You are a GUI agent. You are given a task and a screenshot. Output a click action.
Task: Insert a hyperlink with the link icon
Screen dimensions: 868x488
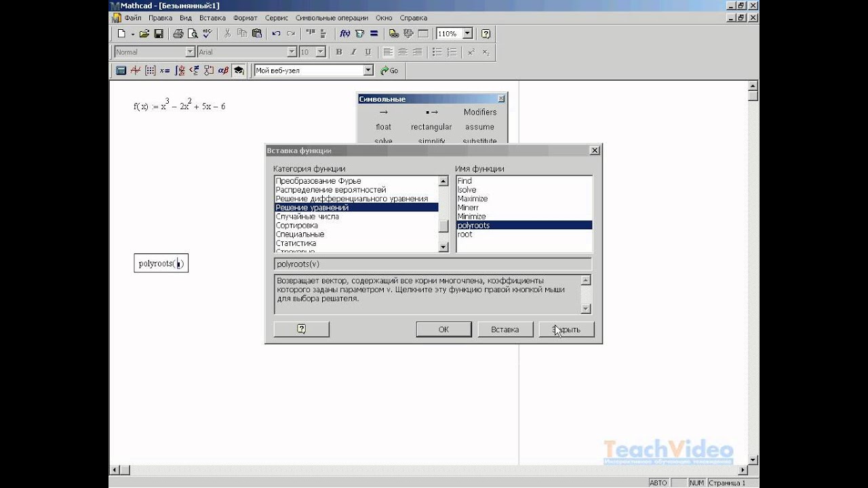(x=393, y=33)
